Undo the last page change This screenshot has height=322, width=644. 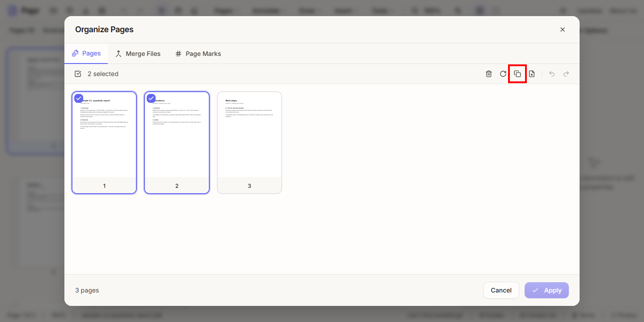pos(552,74)
